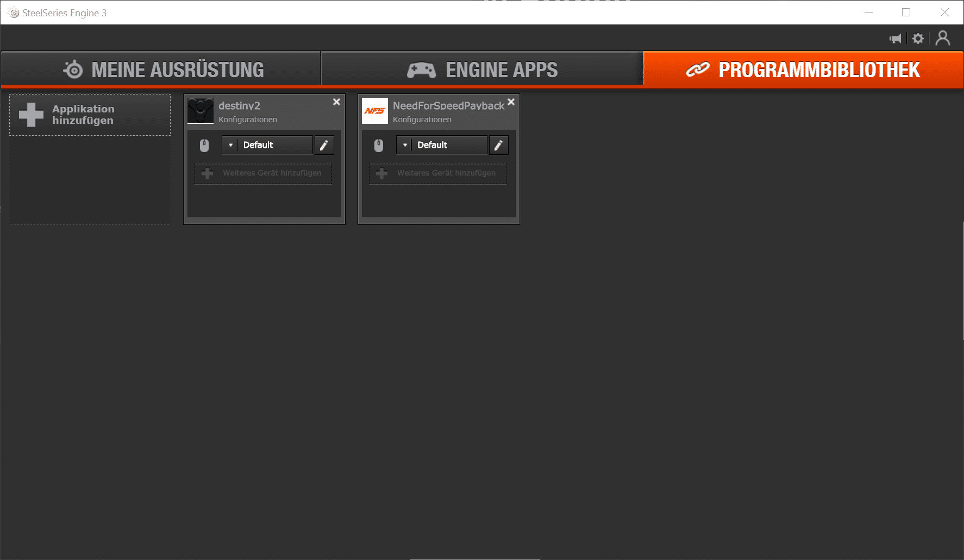Screen dimensions: 964x560
Task: Open settings via the gear icon
Action: pyautogui.click(x=918, y=39)
